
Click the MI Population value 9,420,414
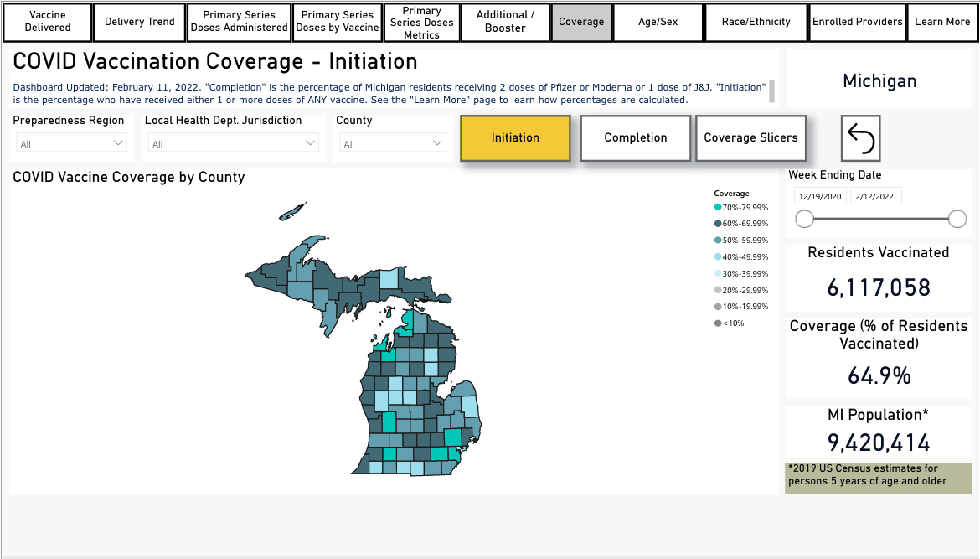[x=879, y=443]
